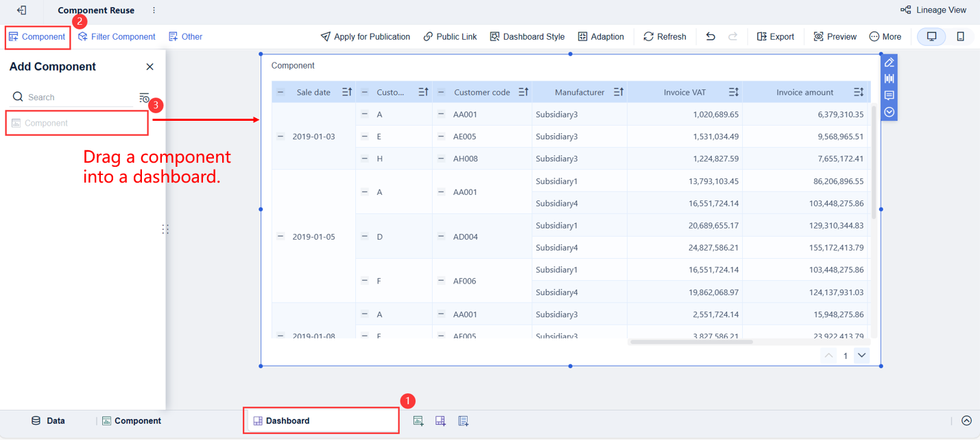Click the redo arrow icon
The image size is (980, 440).
pos(732,36)
